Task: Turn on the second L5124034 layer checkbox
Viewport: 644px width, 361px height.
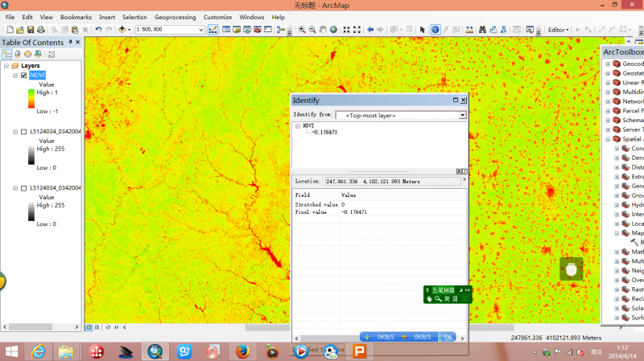Action: click(24, 187)
